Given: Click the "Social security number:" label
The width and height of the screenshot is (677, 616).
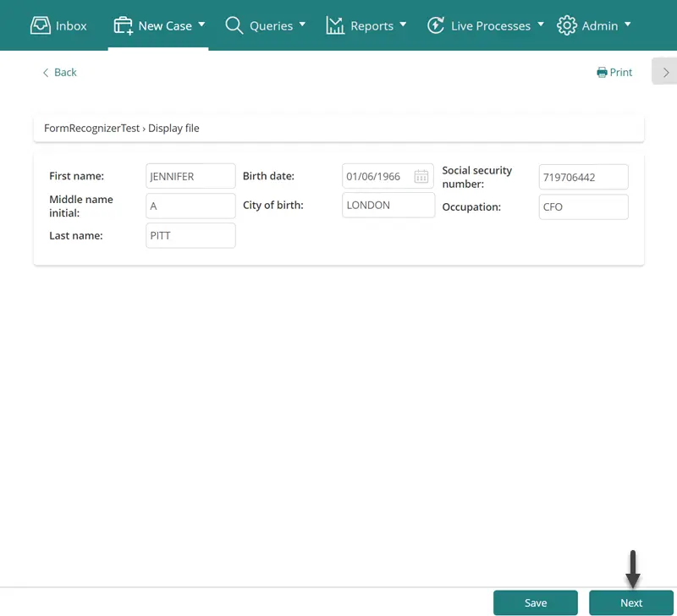Looking at the screenshot, I should pos(477,177).
